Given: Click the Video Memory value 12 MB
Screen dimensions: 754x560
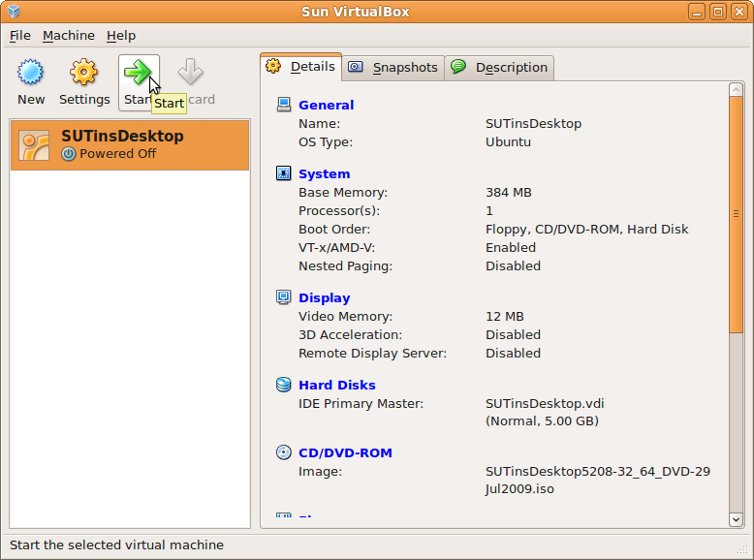Looking at the screenshot, I should pyautogui.click(x=505, y=316).
